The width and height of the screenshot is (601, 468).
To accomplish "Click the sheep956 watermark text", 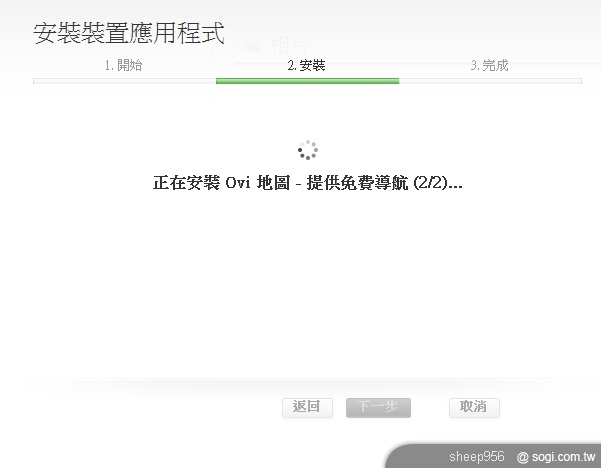I will (x=476, y=457).
